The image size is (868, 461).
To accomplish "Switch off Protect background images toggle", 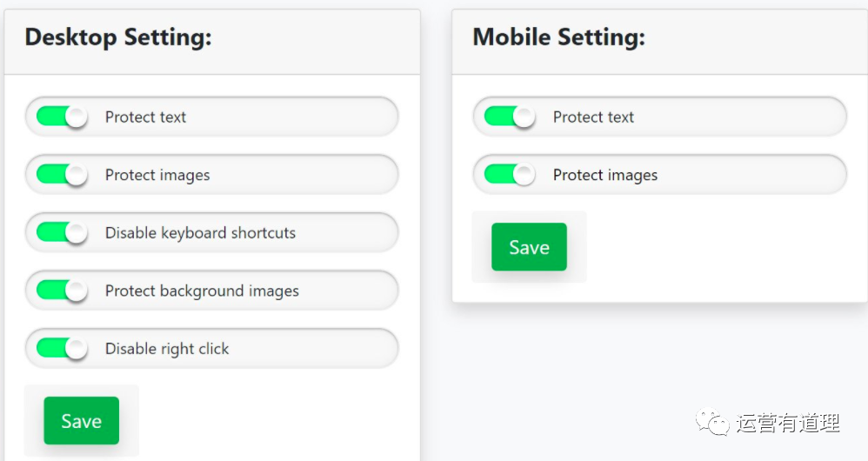I will coord(62,291).
